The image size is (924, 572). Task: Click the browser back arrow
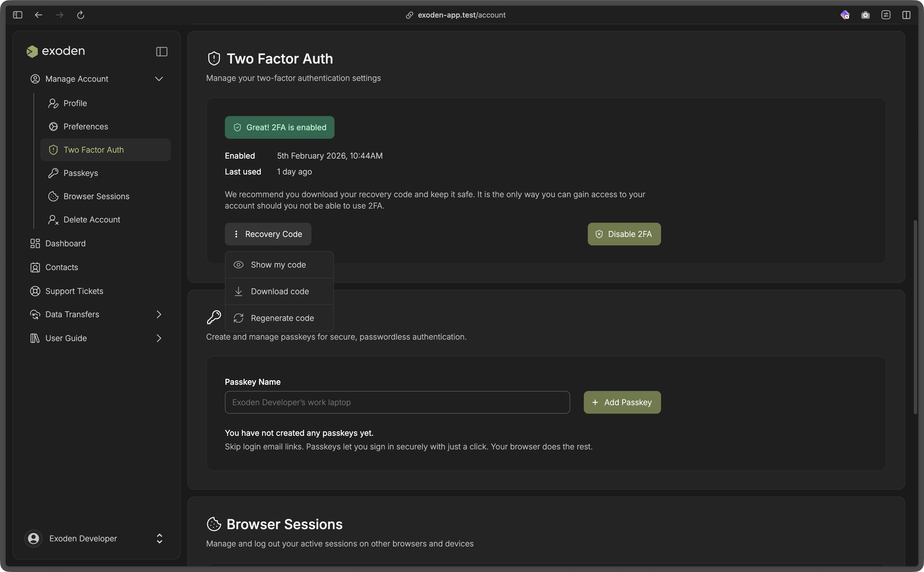click(39, 15)
